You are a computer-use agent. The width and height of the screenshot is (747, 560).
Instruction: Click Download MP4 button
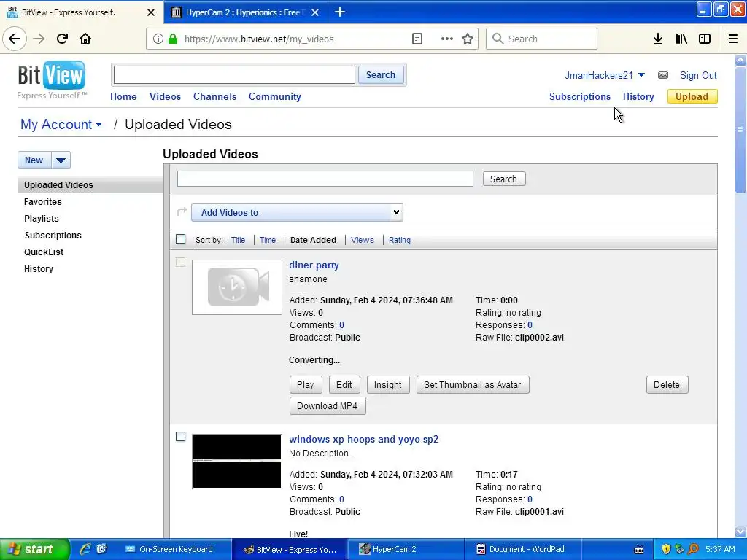[x=328, y=405]
